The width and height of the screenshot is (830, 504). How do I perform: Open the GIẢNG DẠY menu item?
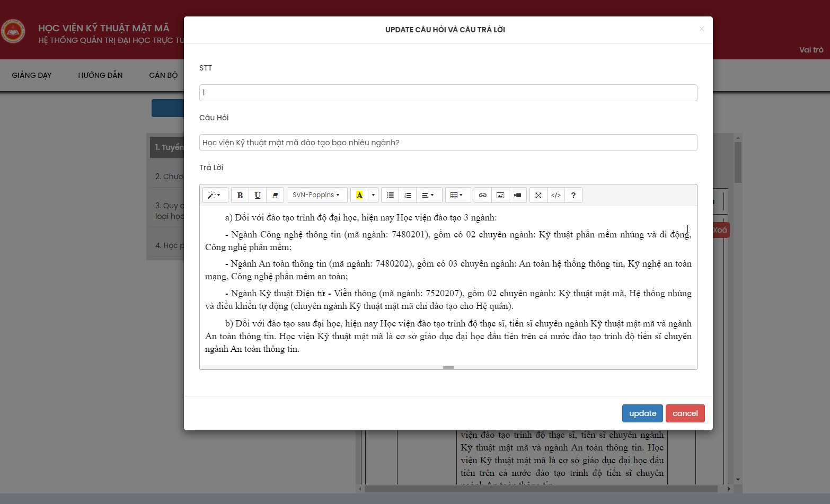pyautogui.click(x=32, y=75)
